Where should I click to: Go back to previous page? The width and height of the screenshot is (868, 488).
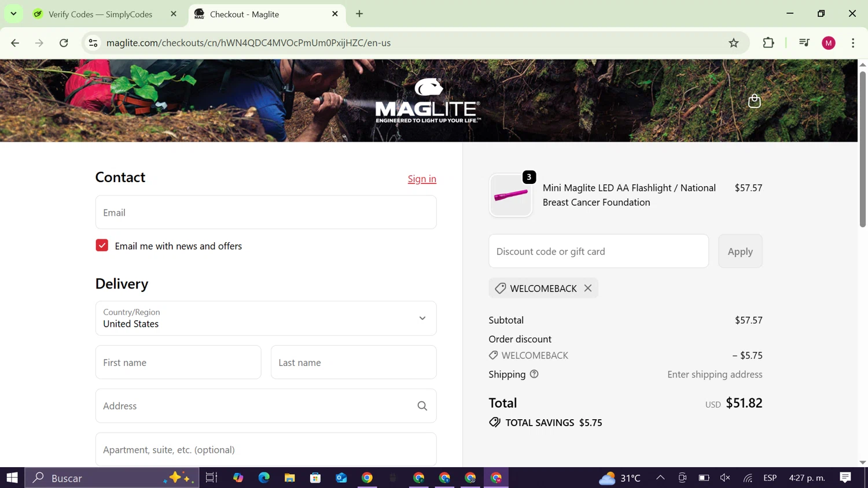(15, 43)
